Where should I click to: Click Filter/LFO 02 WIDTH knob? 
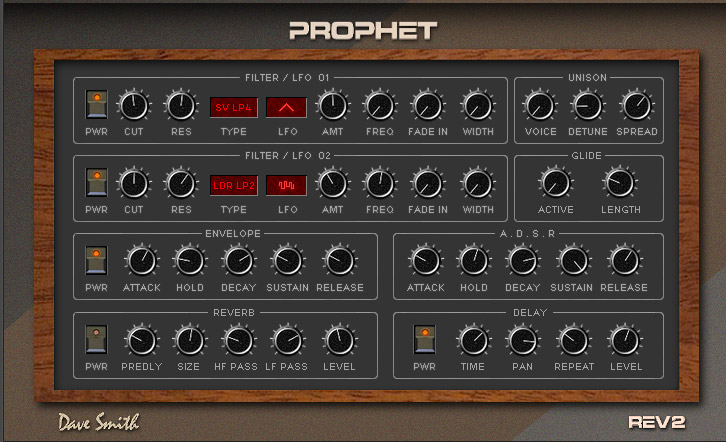[478, 183]
